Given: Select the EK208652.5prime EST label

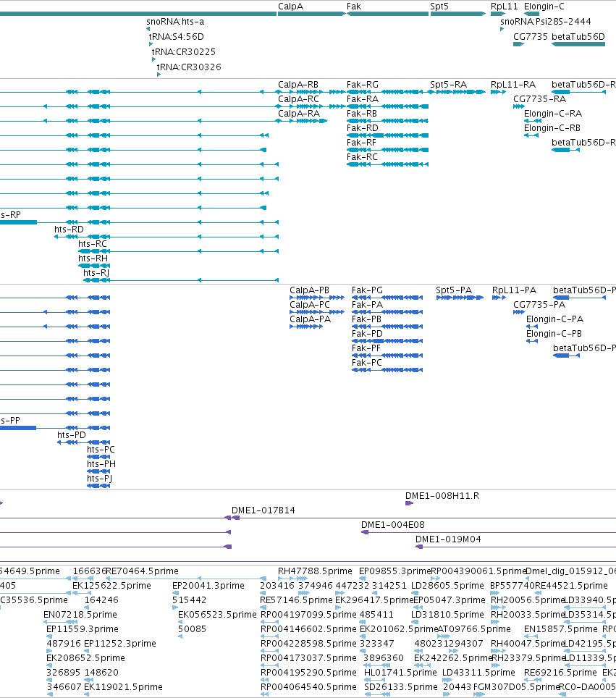Looking at the screenshot, I should coord(85,658).
